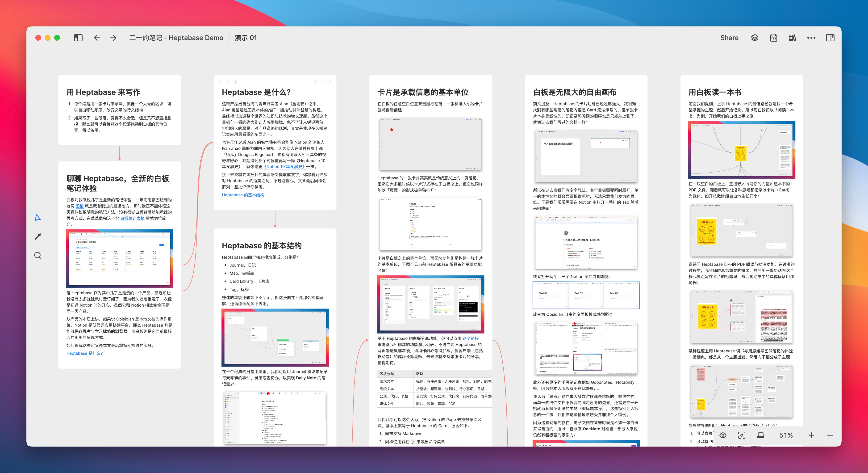868x473 pixels.
Task: Toggle the left sidebar panel icon
Action: 78,38
